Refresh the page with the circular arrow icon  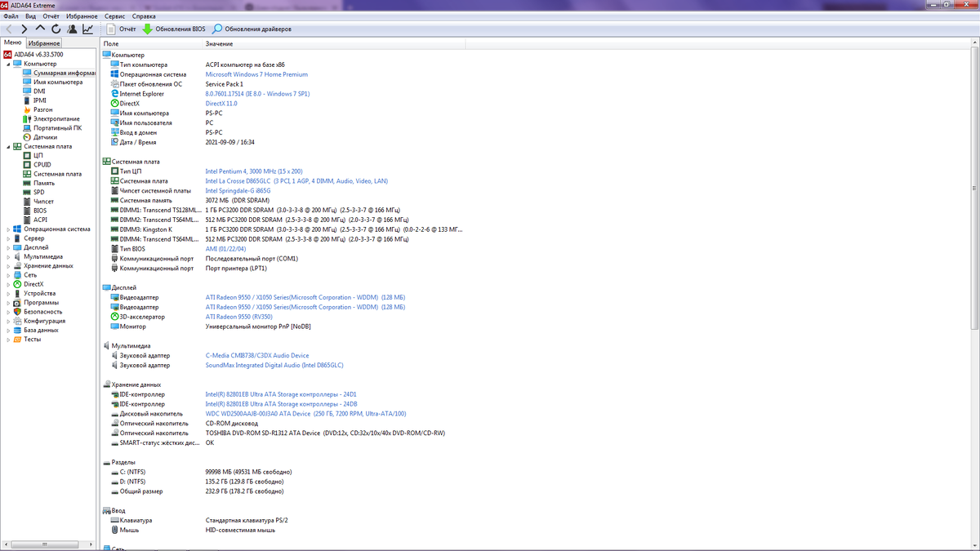click(56, 29)
